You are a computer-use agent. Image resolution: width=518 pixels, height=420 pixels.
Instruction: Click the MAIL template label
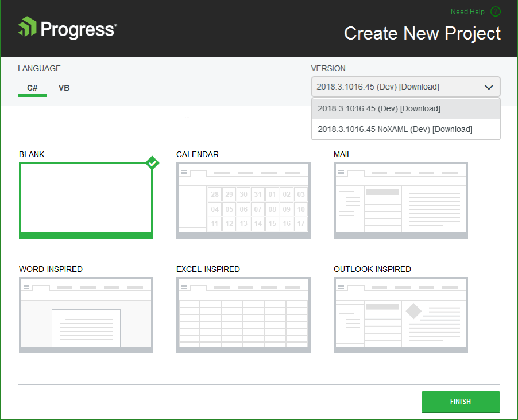342,154
